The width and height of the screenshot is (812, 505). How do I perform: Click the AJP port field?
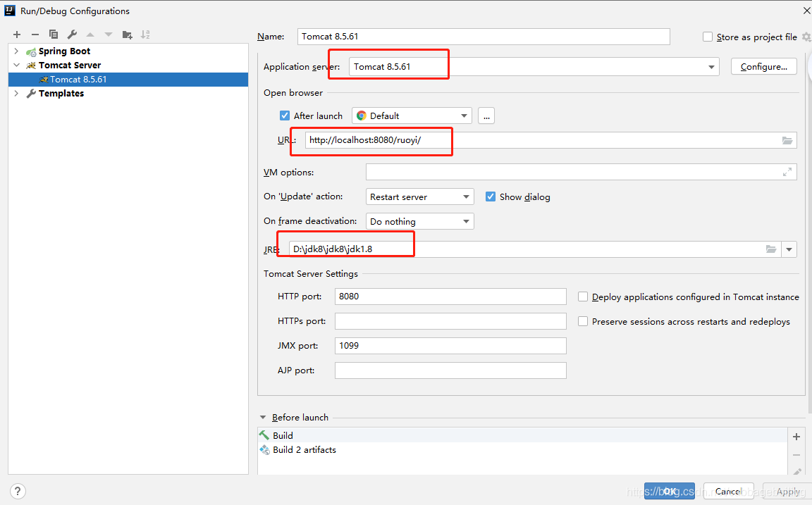click(x=450, y=370)
